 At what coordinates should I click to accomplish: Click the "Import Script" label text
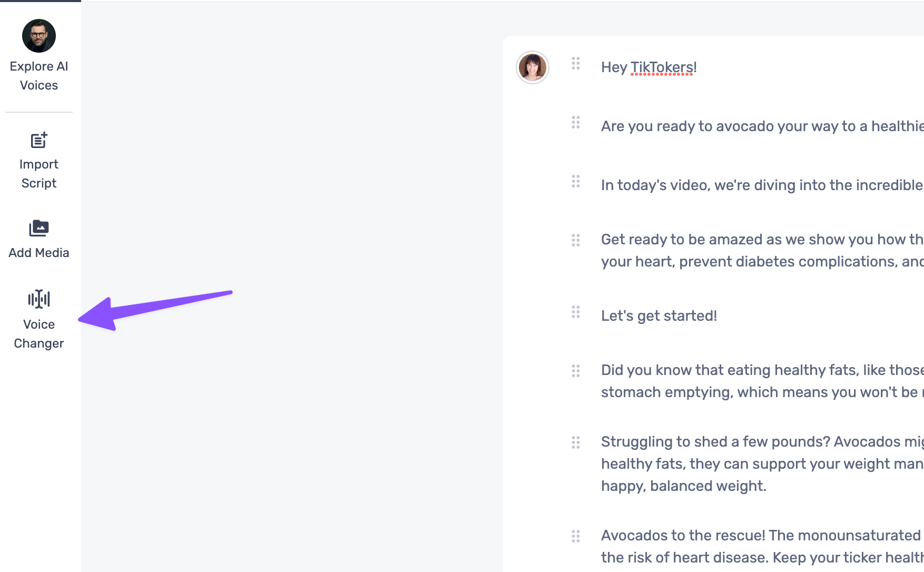[39, 174]
